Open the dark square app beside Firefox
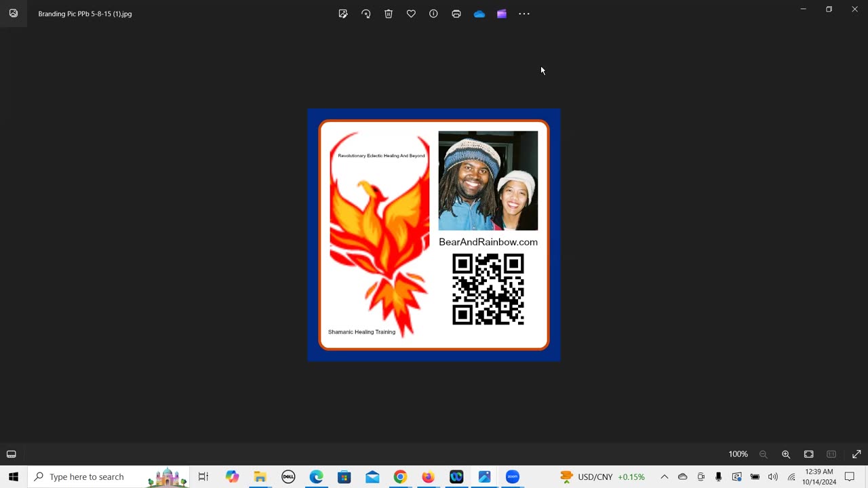The height and width of the screenshot is (488, 868). pos(456,476)
